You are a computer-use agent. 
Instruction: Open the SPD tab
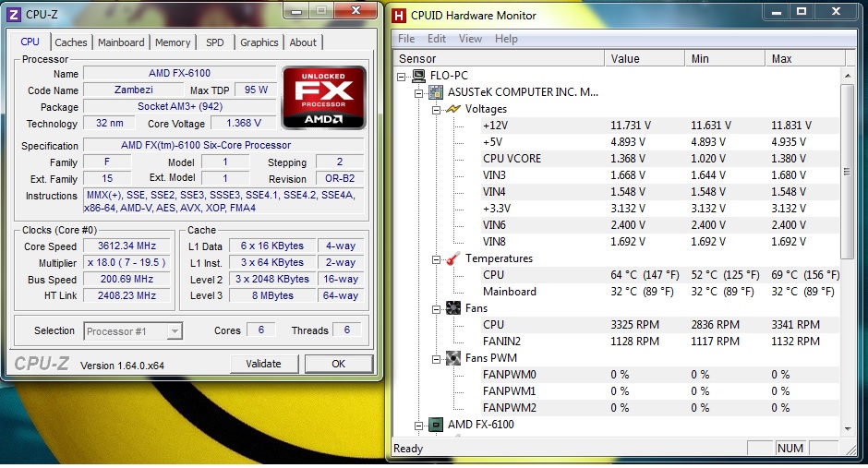tap(215, 42)
